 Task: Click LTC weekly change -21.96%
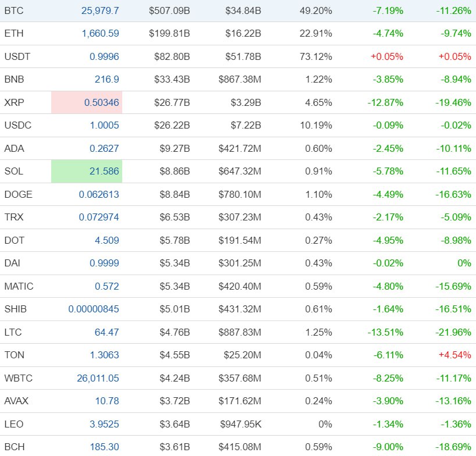(453, 333)
